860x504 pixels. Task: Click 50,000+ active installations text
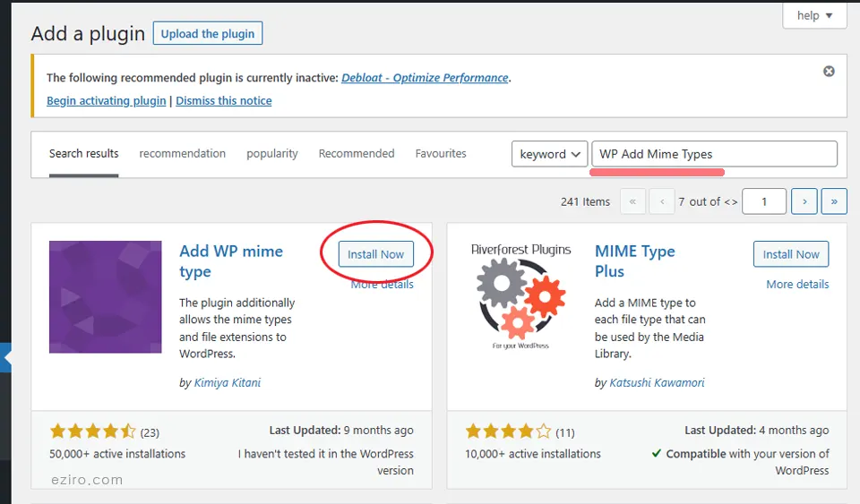(x=117, y=454)
